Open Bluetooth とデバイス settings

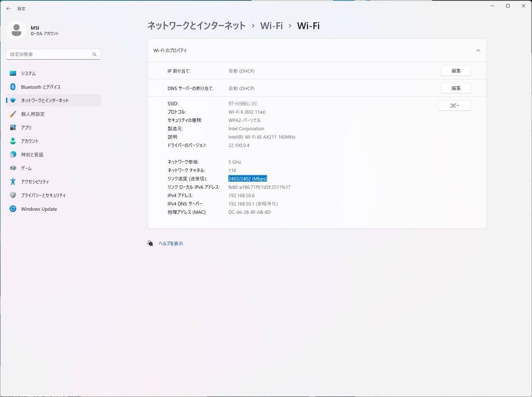coord(54,87)
